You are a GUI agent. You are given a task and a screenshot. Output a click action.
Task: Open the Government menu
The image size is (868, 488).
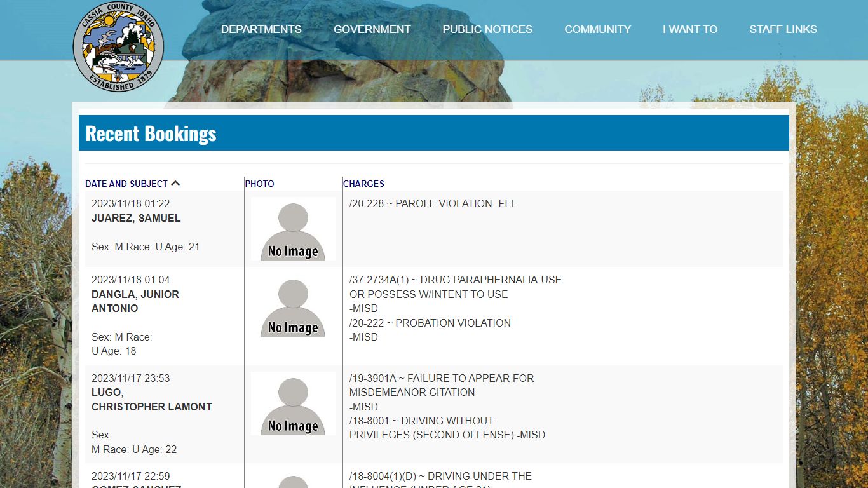pyautogui.click(x=372, y=29)
